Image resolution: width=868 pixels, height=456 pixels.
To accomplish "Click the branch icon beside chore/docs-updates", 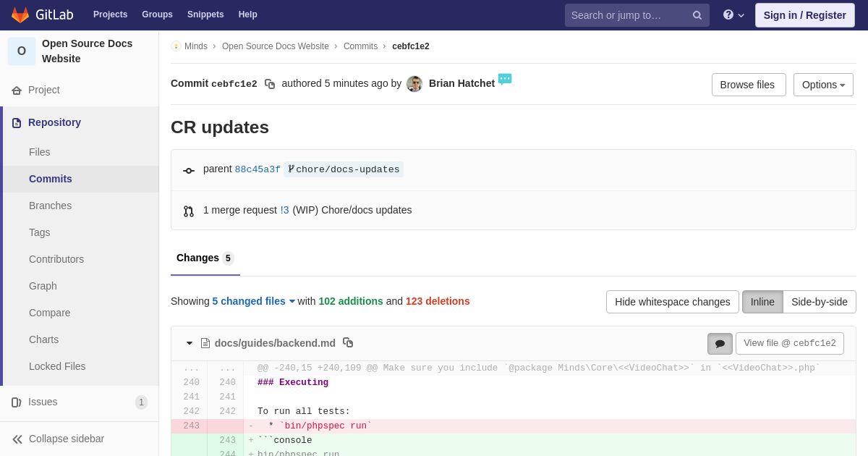I will (291, 169).
